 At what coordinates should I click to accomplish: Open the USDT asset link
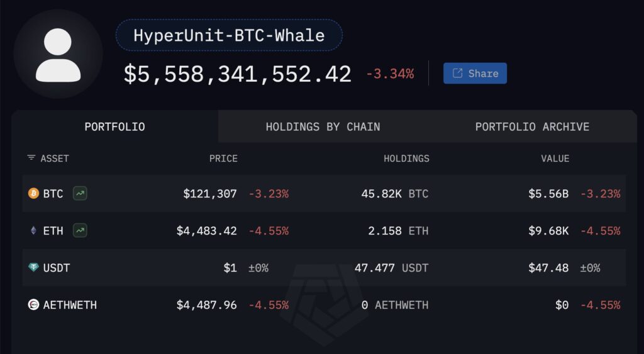tap(57, 268)
